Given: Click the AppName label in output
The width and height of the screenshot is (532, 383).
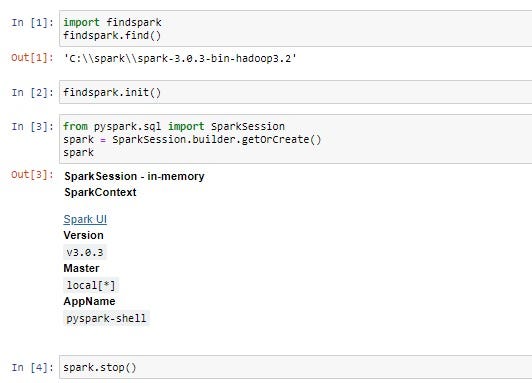Looking at the screenshot, I should coord(89,301).
